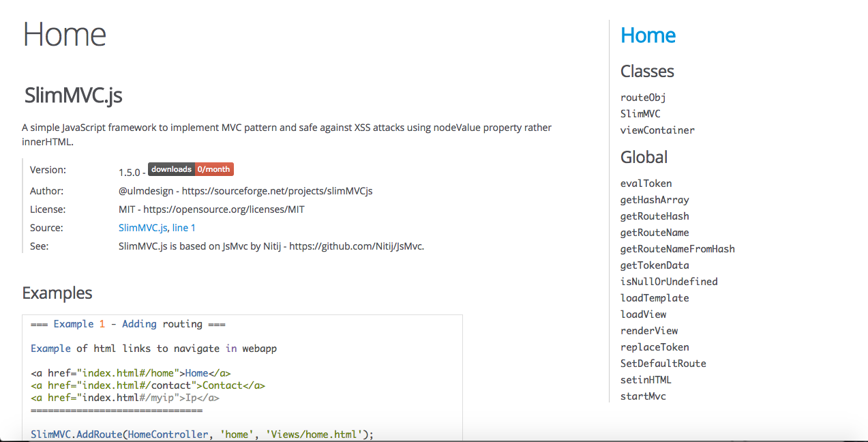The width and height of the screenshot is (868, 442).
Task: Open getRouteNameFromHash in the sidebar
Action: (677, 248)
